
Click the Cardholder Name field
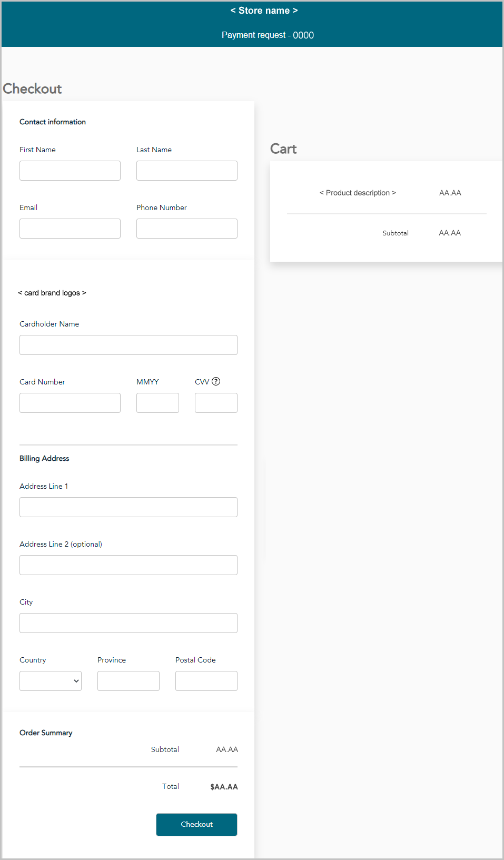(x=129, y=345)
